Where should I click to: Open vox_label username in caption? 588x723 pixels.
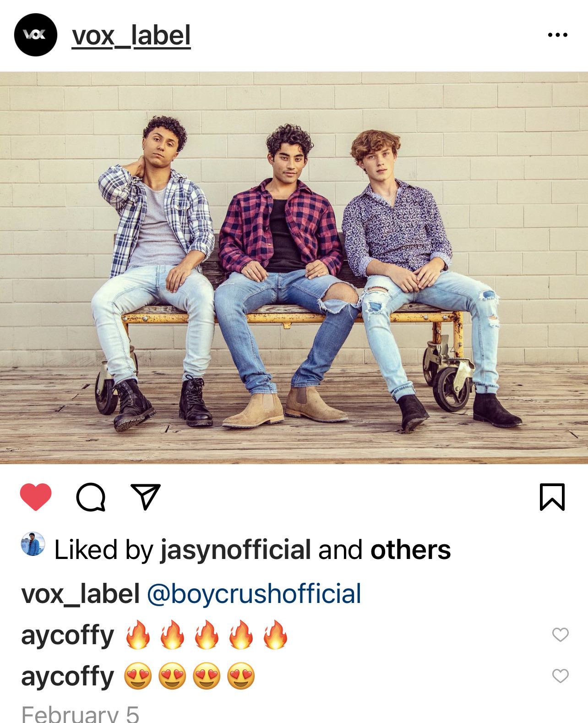click(x=81, y=594)
